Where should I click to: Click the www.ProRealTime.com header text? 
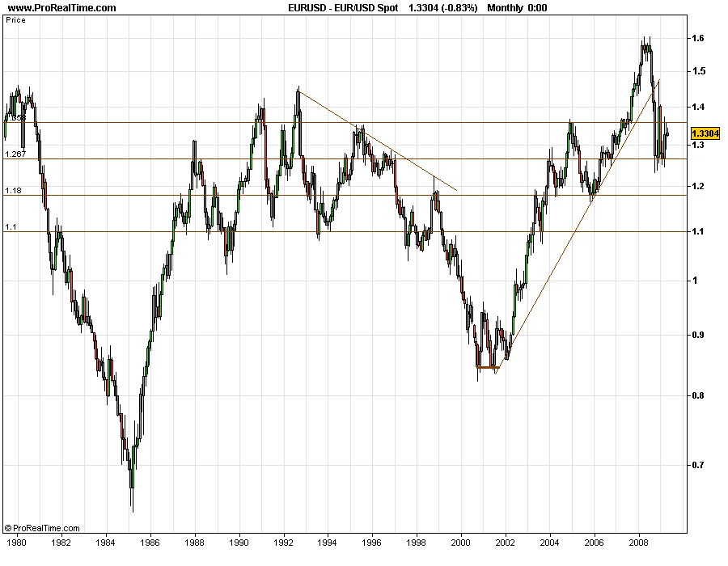[61, 8]
